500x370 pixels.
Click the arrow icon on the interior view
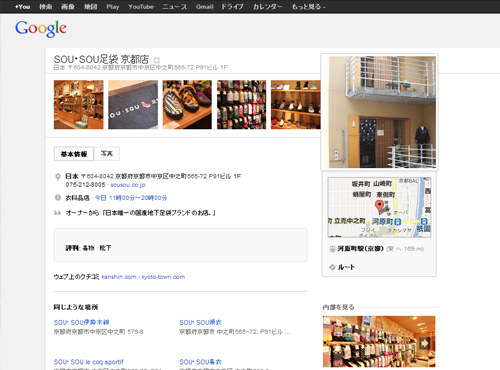pyautogui.click(x=424, y=343)
